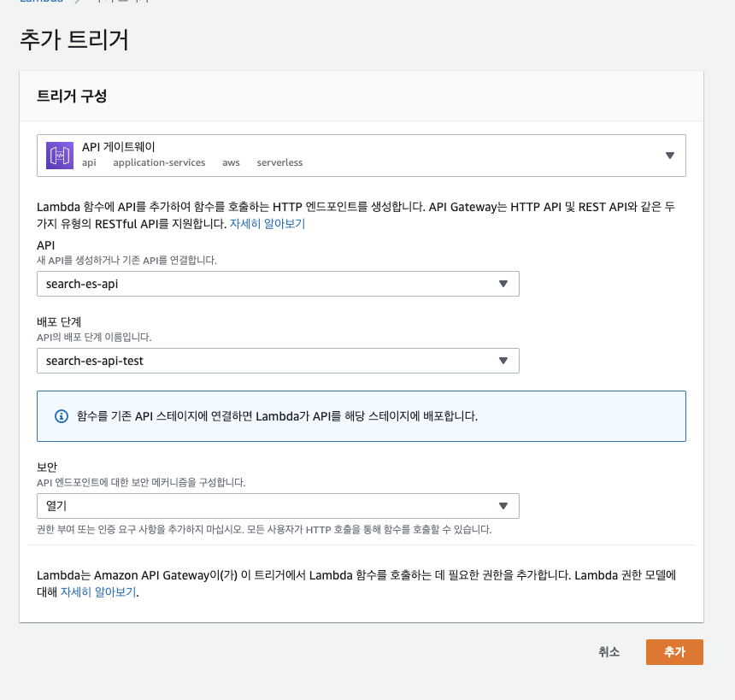This screenshot has width=735, height=700.
Task: Click the 'api' tag under API 게이트웨이
Action: pyautogui.click(x=89, y=162)
